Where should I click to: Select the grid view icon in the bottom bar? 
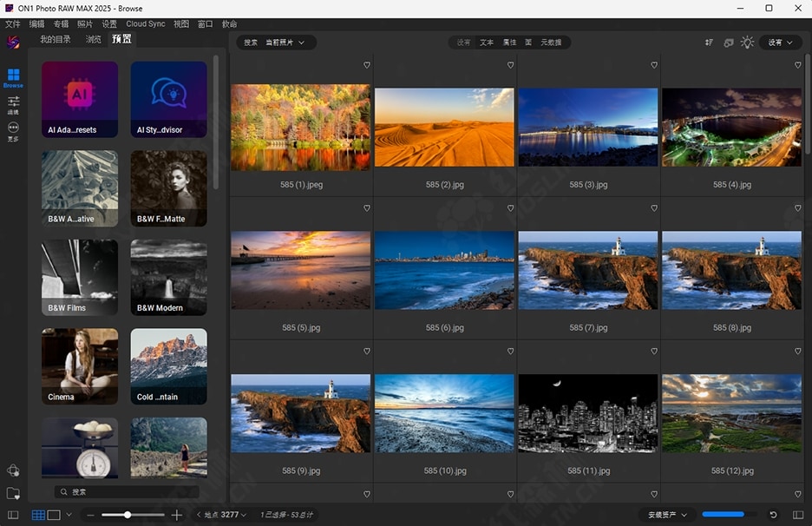click(x=38, y=515)
